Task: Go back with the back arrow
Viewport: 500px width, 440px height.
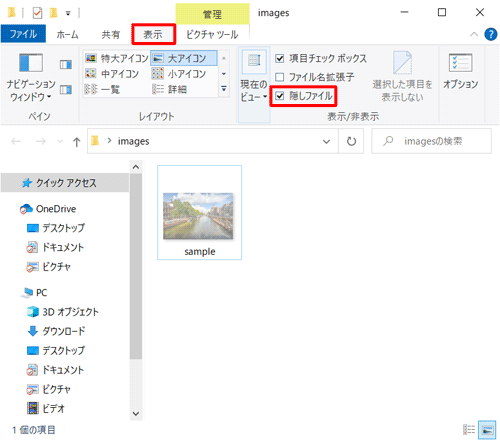Action: pyautogui.click(x=16, y=141)
